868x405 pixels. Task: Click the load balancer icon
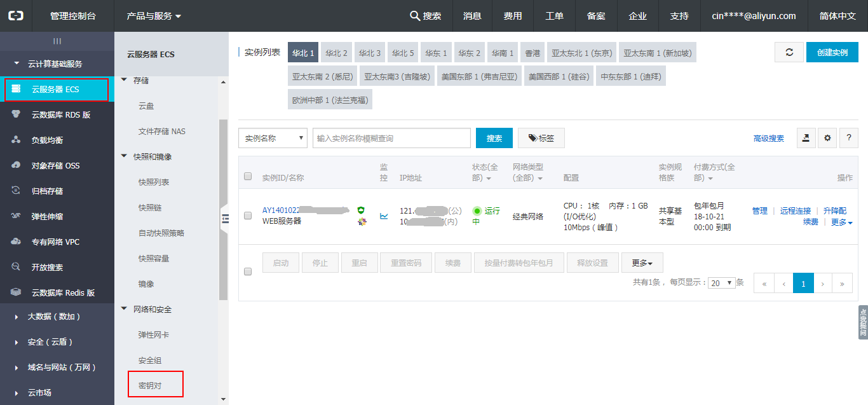[x=16, y=140]
